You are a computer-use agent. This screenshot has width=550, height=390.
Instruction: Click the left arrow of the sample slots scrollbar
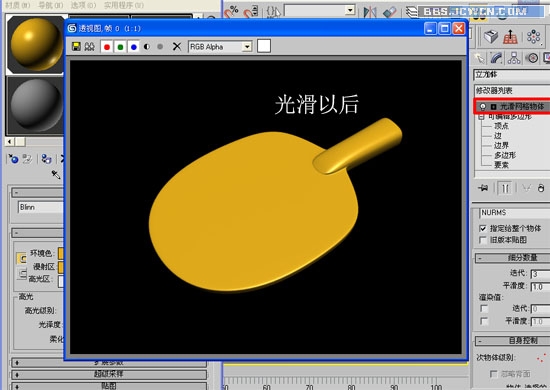10,142
